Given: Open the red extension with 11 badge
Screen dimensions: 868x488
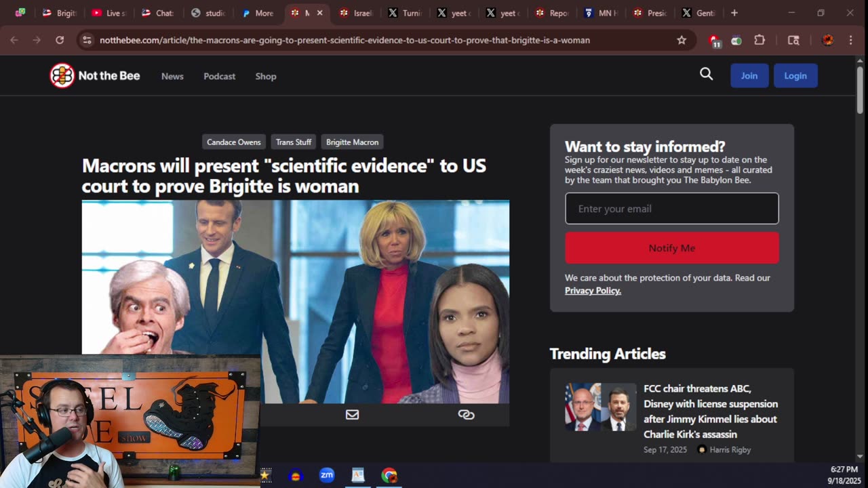Looking at the screenshot, I should 714,41.
